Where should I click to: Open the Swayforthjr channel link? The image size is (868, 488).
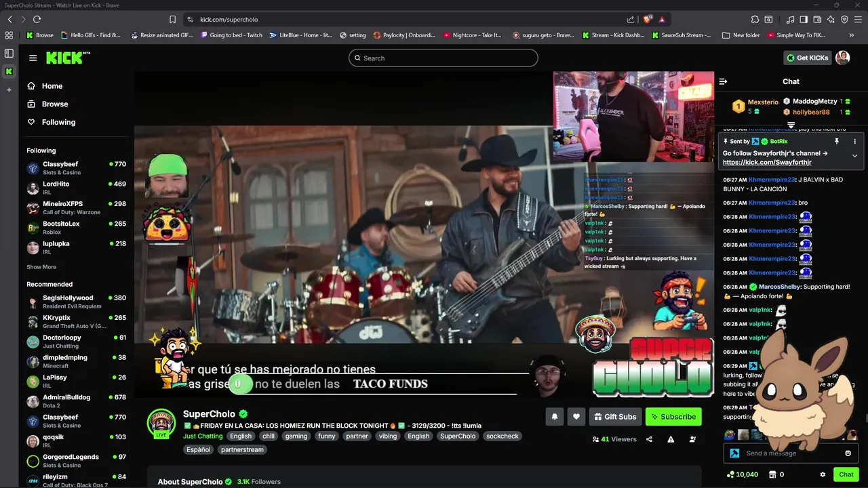[767, 163]
